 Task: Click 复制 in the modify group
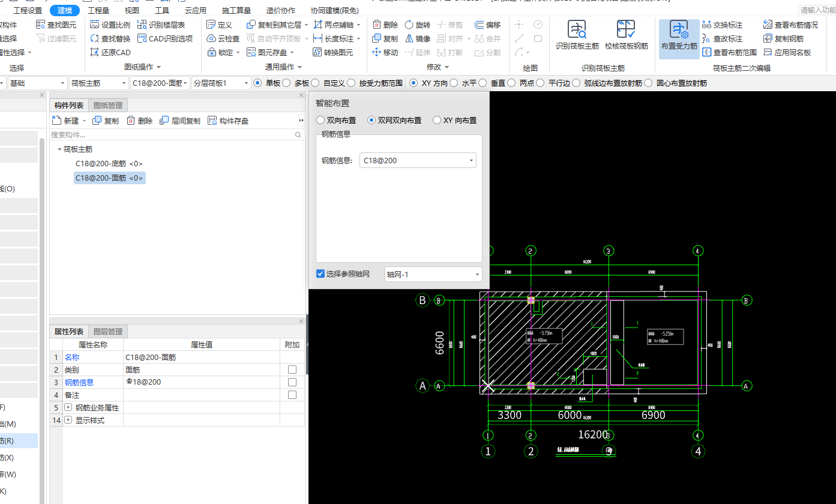click(385, 38)
